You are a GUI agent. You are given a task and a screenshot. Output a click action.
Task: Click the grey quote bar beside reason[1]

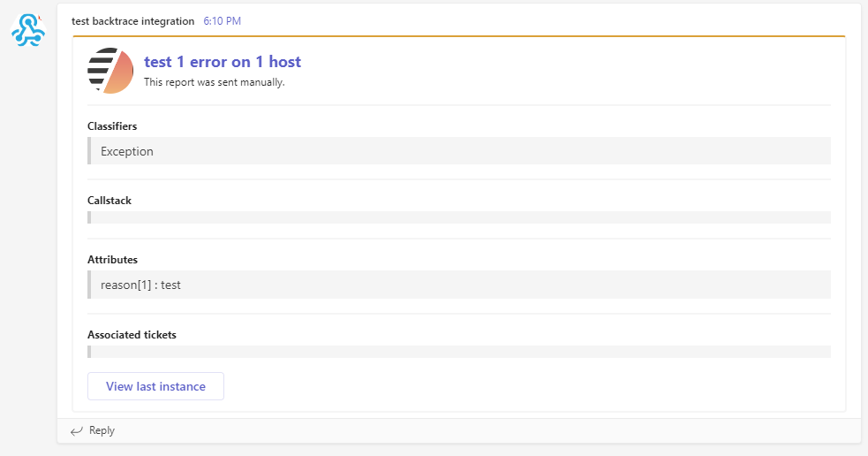tap(89, 285)
